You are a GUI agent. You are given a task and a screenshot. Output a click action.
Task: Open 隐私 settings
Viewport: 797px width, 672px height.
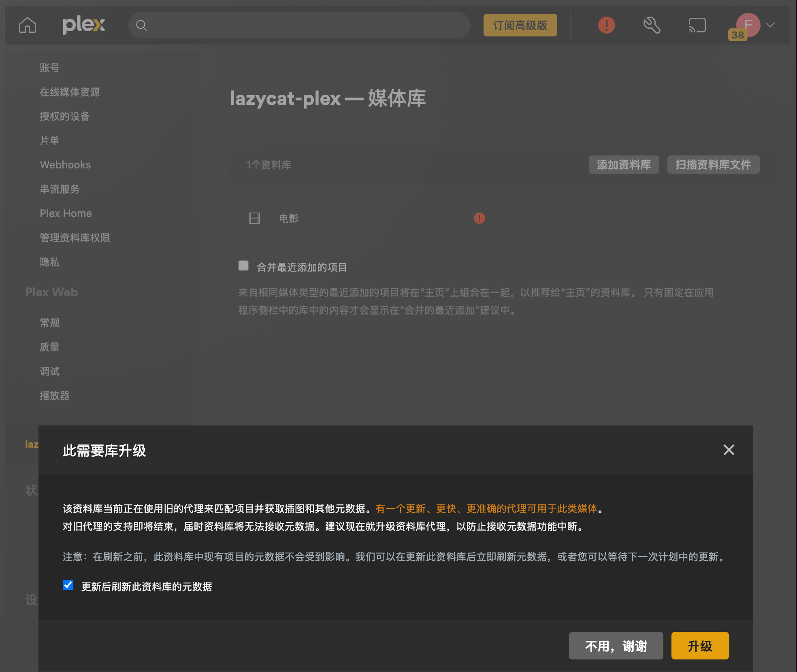49,262
